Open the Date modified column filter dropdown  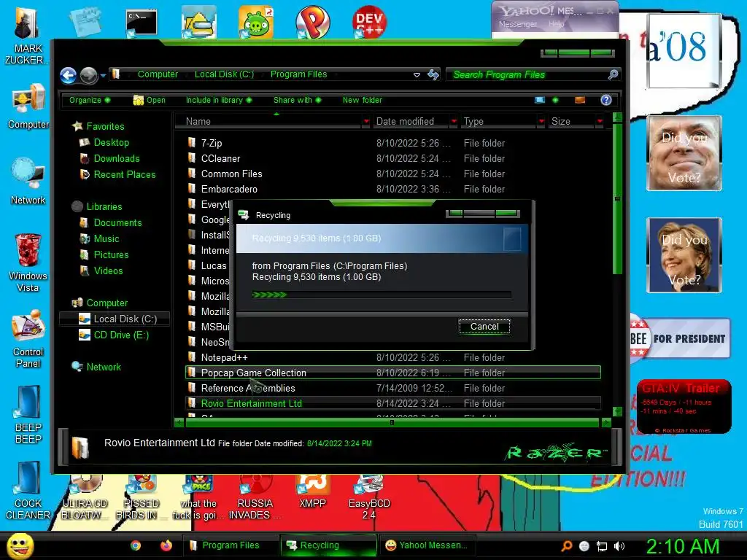click(x=454, y=122)
